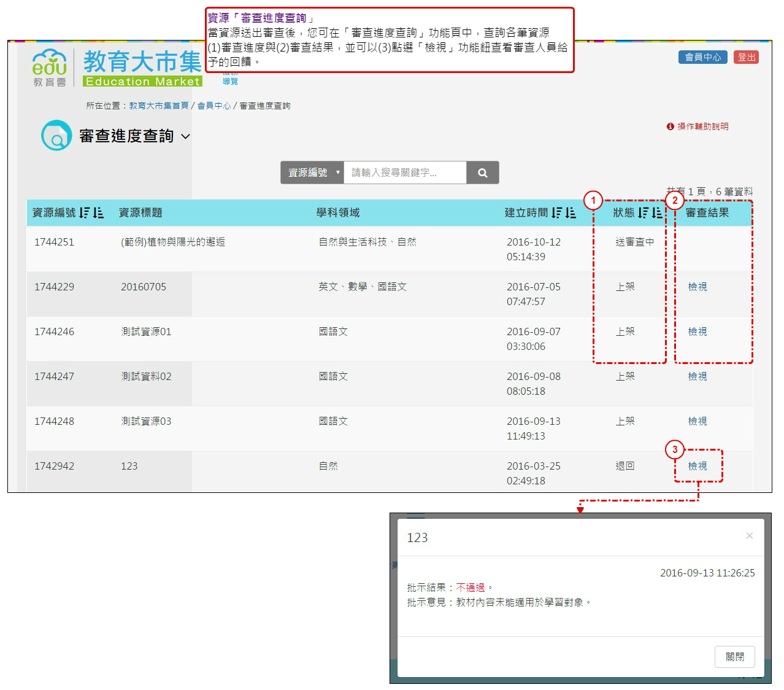
Task: Click the 審查進度查詢 round page icon
Action: 56,135
